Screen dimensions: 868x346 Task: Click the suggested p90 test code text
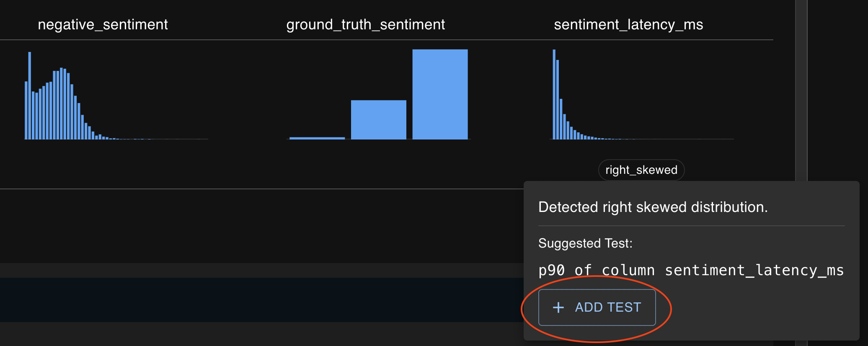(691, 271)
